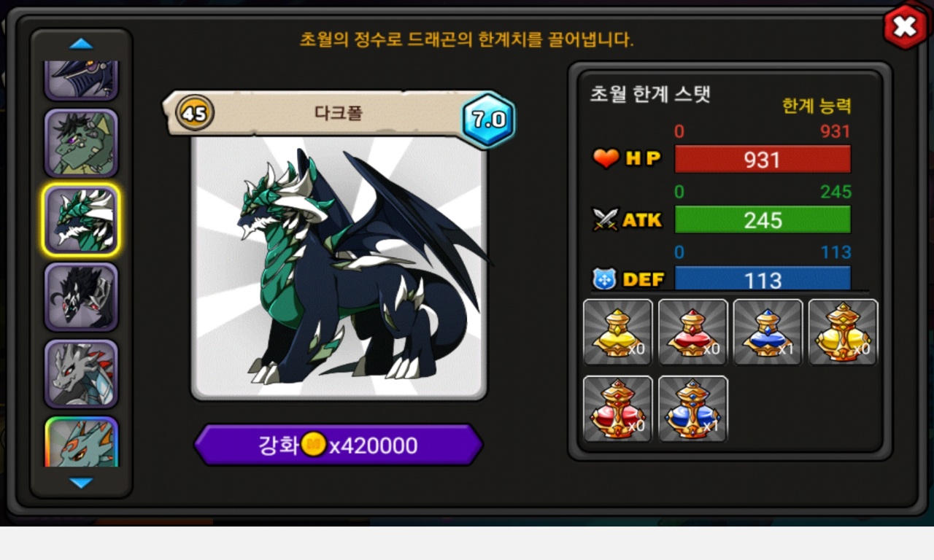
Task: Click the large red essence potion
Action: click(618, 408)
